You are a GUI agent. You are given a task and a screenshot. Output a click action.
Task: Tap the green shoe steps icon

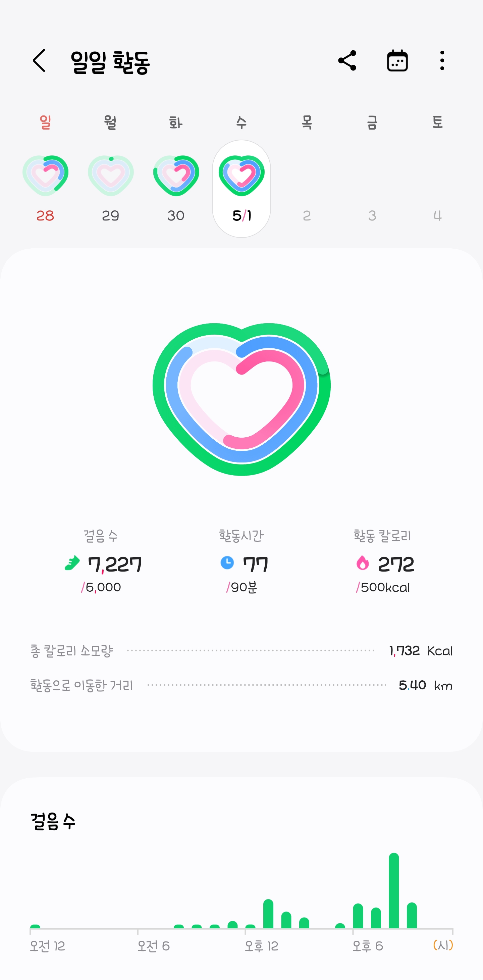pyautogui.click(x=72, y=563)
